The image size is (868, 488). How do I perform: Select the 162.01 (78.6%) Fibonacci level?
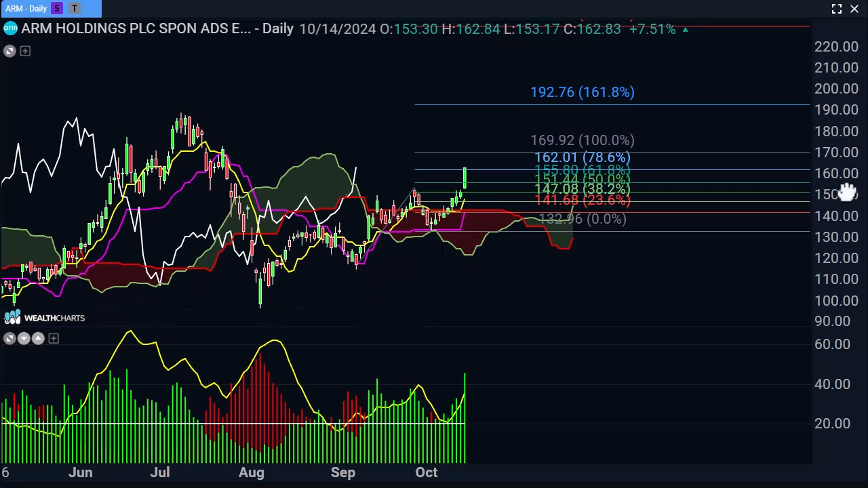pyautogui.click(x=583, y=157)
